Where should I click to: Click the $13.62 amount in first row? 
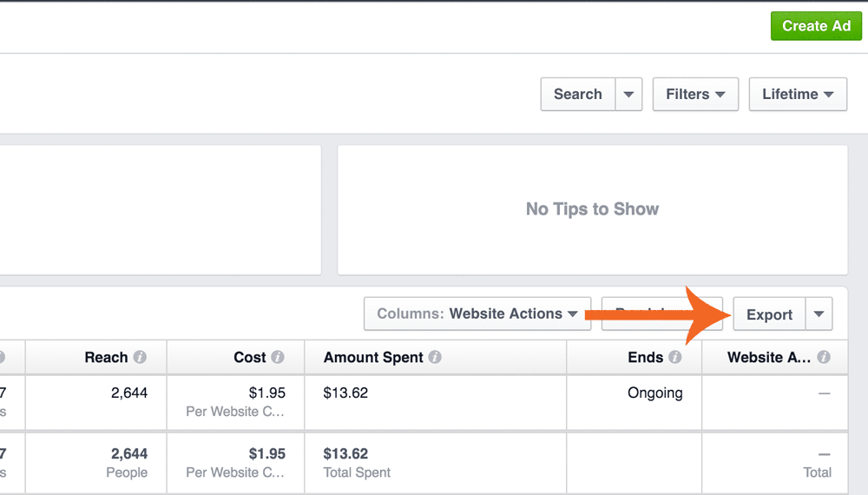(x=346, y=393)
